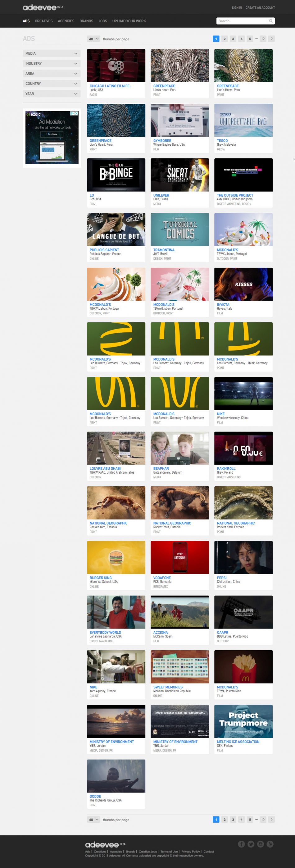Open the Instagram icon in the footer
This screenshot has width=295, height=868.
260,844
